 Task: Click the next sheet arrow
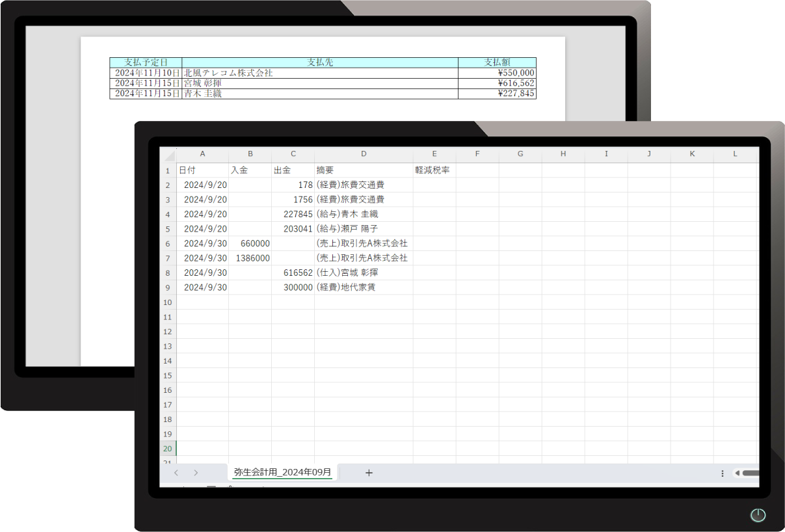point(196,473)
